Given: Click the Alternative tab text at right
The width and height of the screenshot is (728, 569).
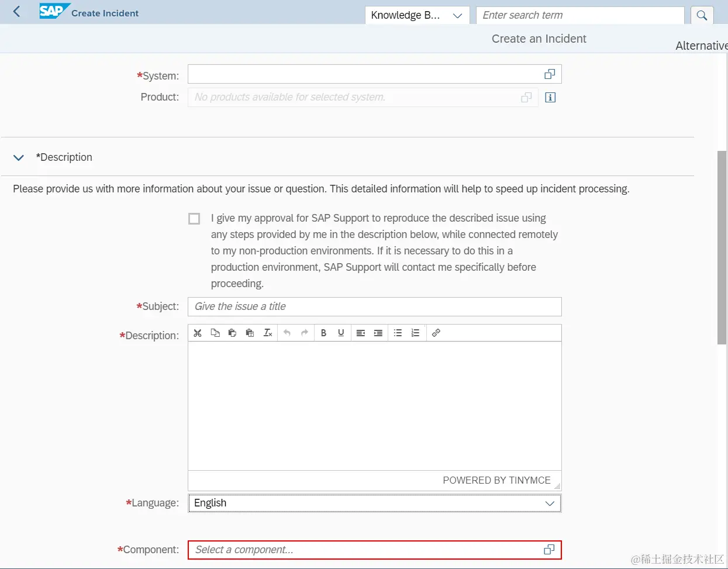Looking at the screenshot, I should (702, 46).
